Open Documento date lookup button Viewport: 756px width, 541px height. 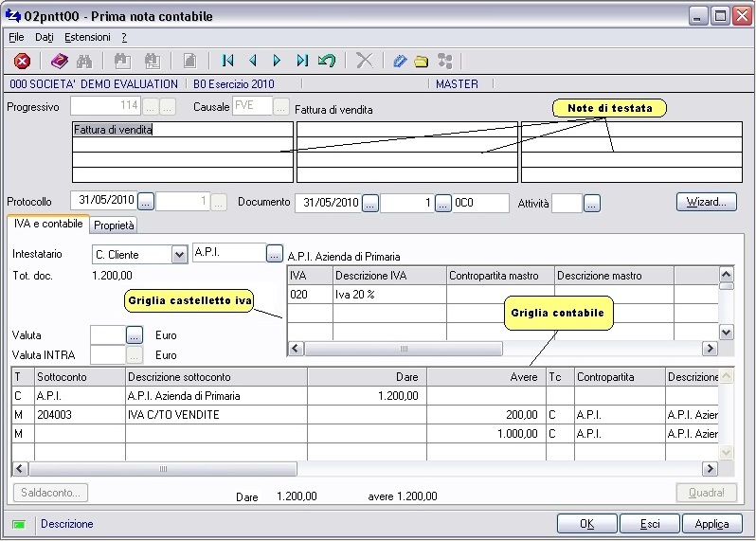point(369,203)
